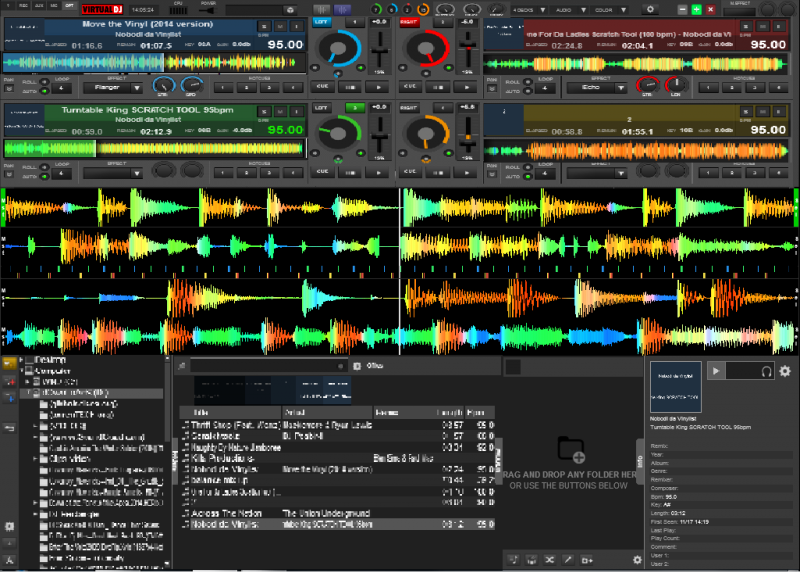Play the green deck 3 track

tap(378, 172)
